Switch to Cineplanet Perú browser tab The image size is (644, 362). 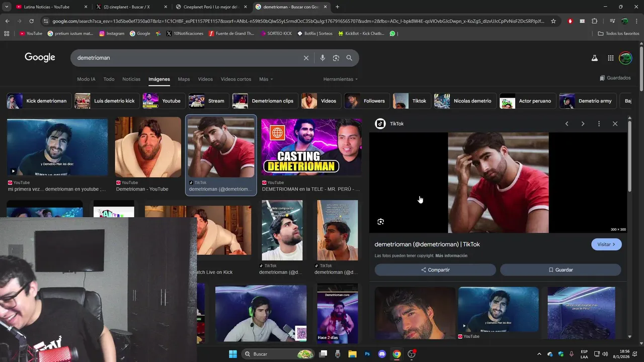tap(211, 7)
